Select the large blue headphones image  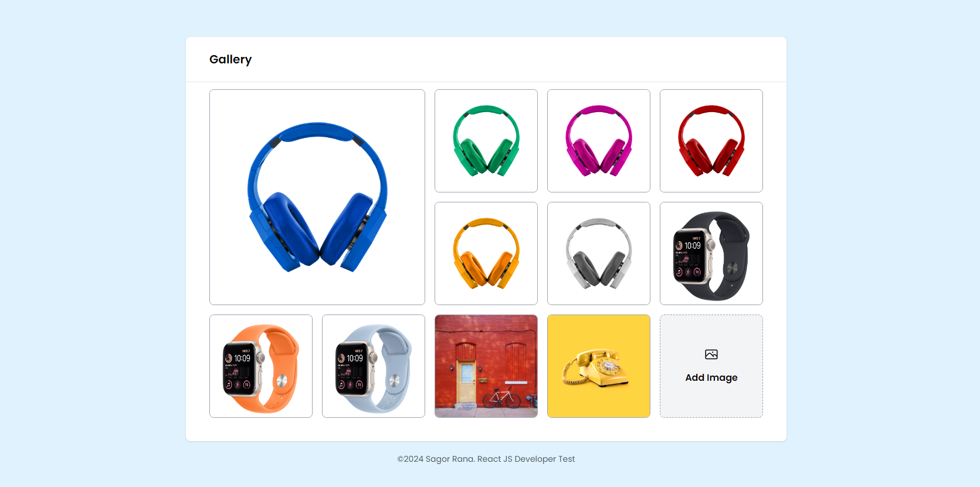point(317,197)
